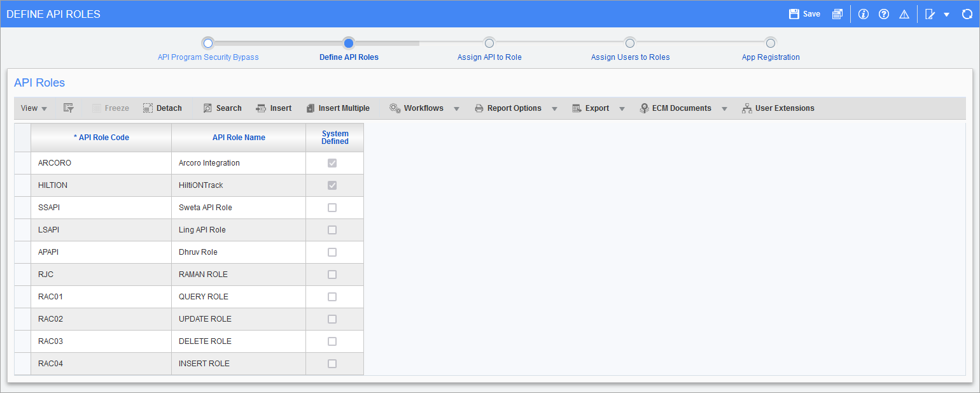
Task: Go to Assign Users to Roles step
Action: point(630,57)
